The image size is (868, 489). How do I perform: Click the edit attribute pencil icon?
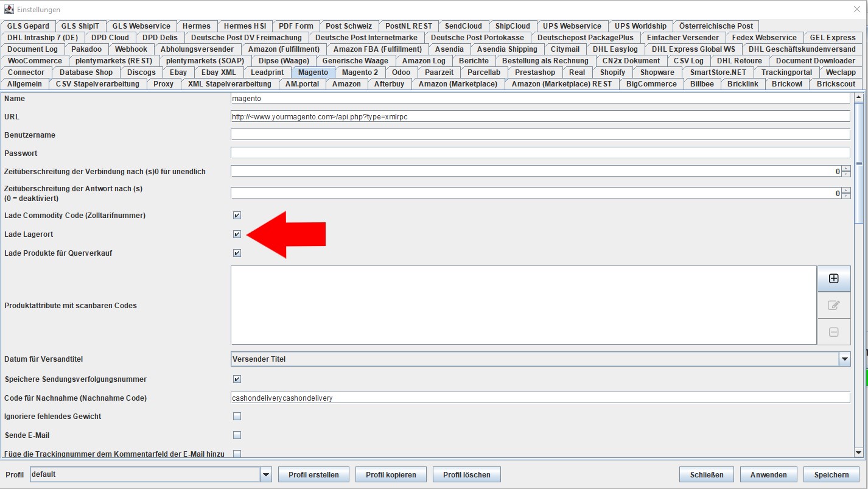pos(834,305)
